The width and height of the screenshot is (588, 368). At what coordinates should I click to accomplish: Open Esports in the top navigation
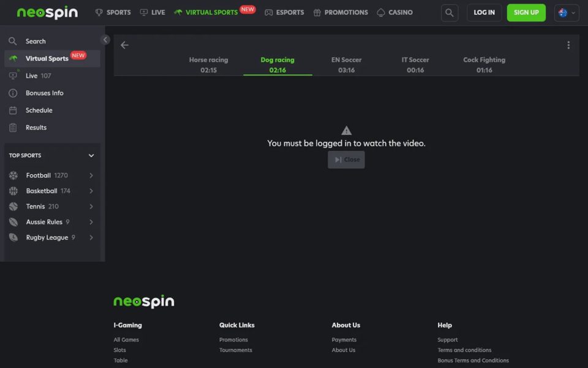[284, 12]
